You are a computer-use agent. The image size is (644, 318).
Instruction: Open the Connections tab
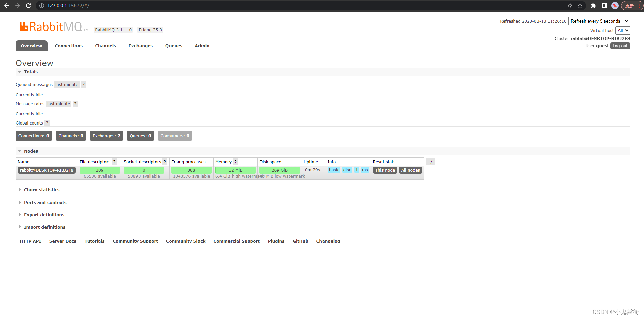pos(69,46)
